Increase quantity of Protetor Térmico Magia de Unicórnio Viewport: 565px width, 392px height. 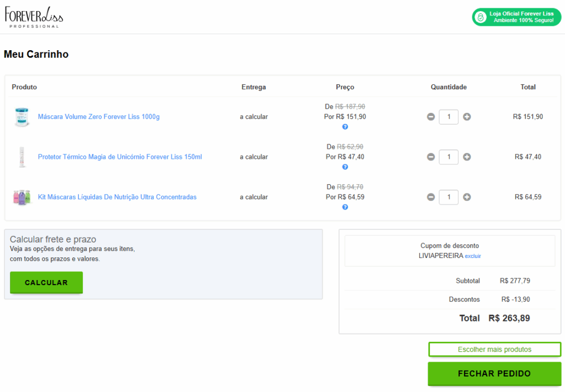tap(467, 157)
